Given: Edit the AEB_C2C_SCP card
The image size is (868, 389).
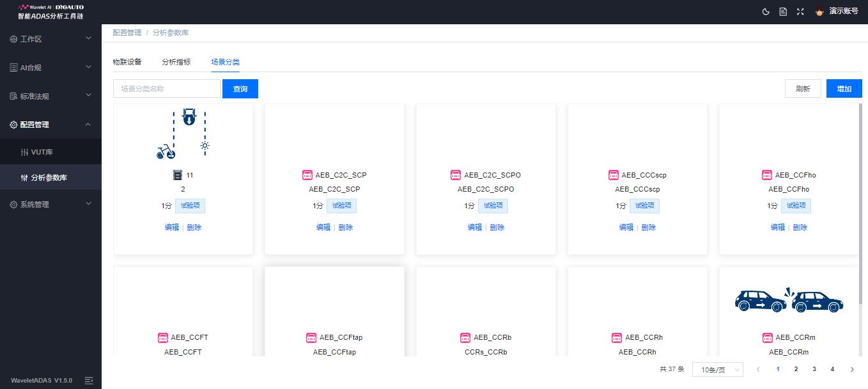Looking at the screenshot, I should [x=323, y=227].
